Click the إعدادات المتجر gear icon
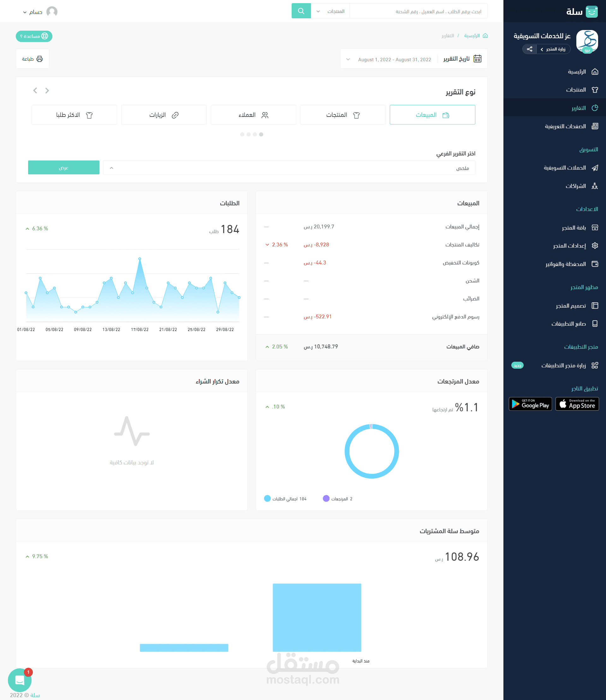The height and width of the screenshot is (700, 606). pos(595,246)
